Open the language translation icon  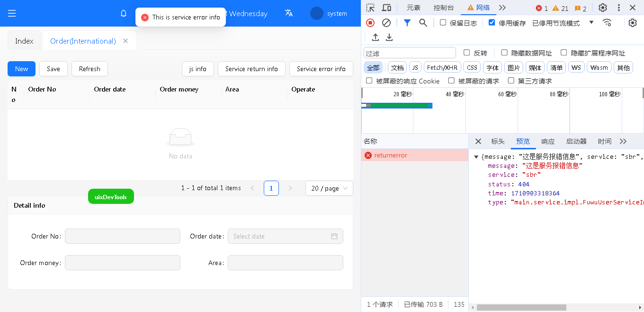289,13
